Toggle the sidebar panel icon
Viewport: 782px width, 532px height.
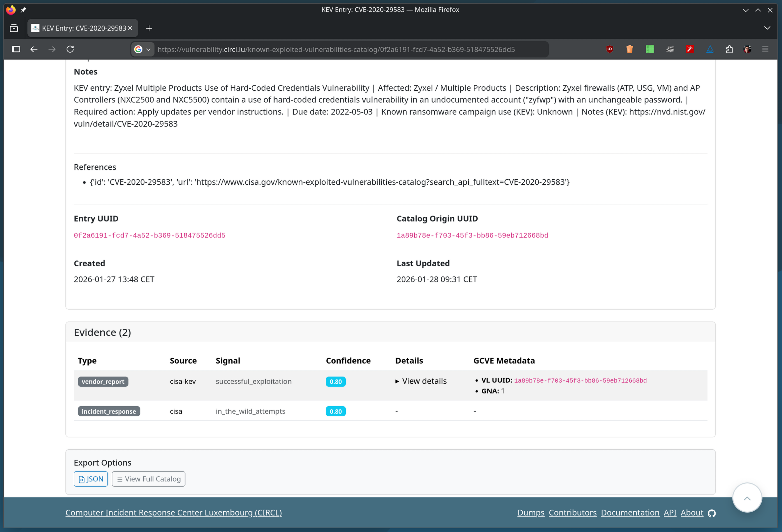(x=16, y=50)
